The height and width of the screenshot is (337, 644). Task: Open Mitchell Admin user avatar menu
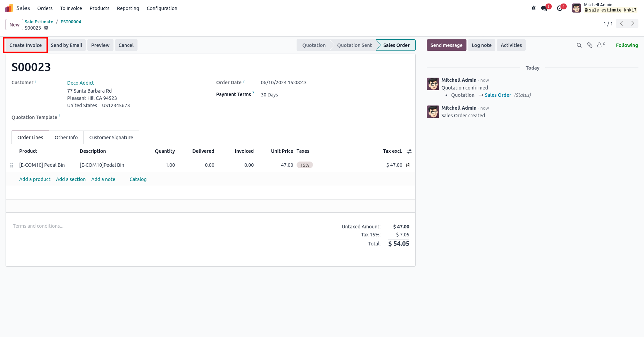click(576, 8)
